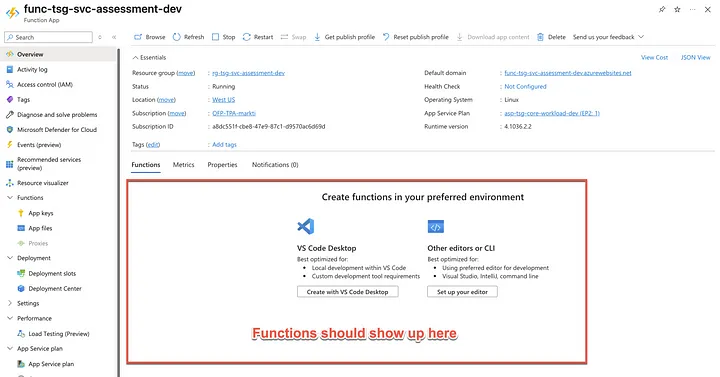Click Set up your editor button
The image size is (720, 377).
point(462,292)
